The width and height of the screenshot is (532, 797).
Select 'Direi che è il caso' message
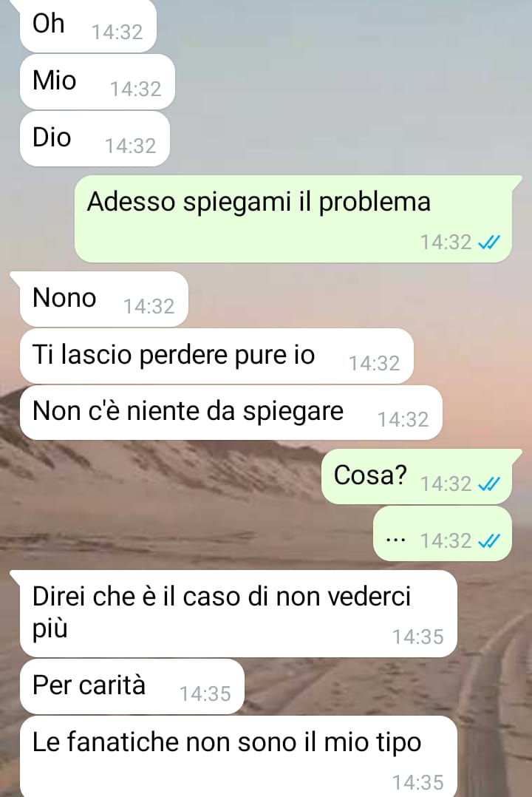tap(239, 614)
